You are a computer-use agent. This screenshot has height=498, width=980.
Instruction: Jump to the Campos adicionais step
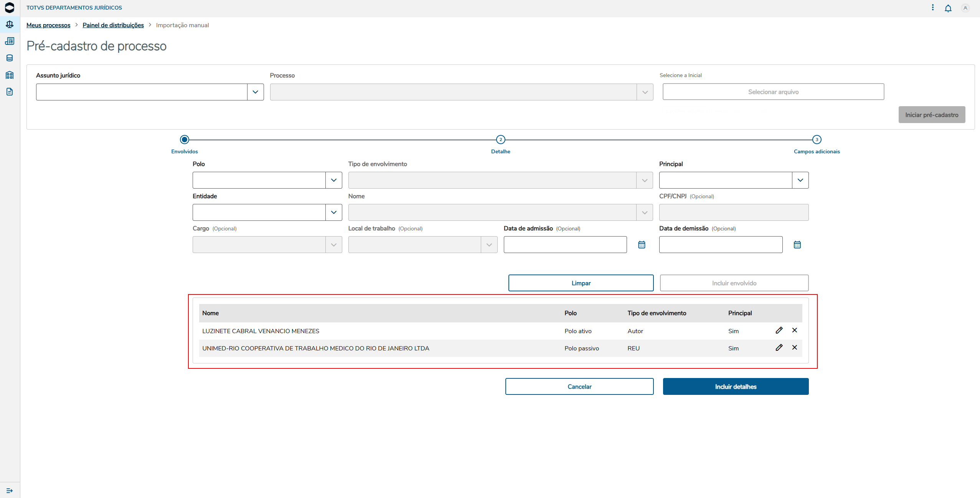click(817, 140)
